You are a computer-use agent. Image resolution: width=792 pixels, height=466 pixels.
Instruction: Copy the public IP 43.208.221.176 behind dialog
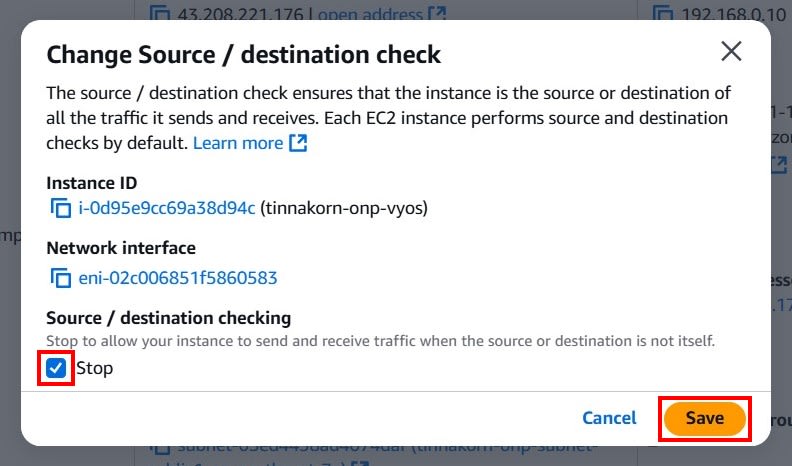click(160, 14)
